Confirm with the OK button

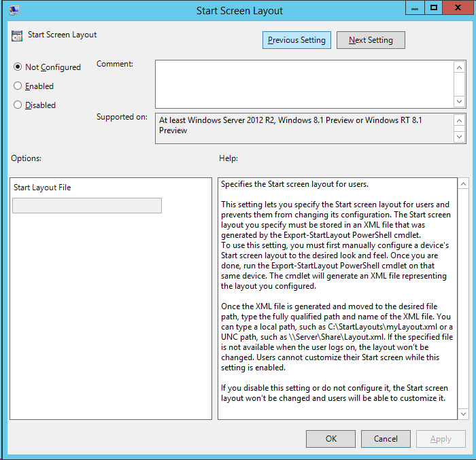330,439
